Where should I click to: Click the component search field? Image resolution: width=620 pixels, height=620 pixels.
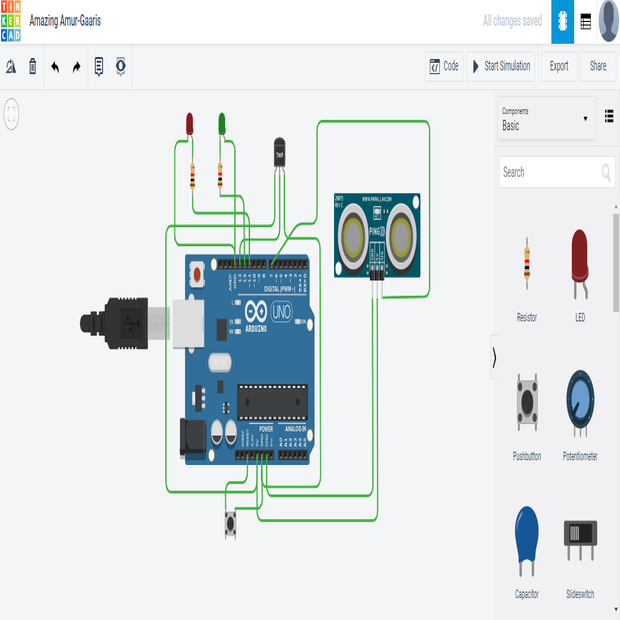550,172
